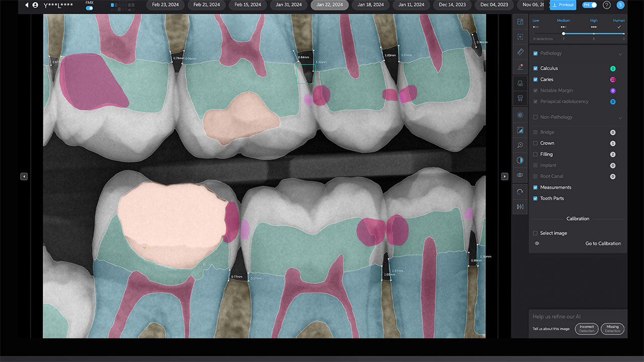Click the blue Periapical radiolucency count badge
Screen dimensions: 644x362
(613, 102)
